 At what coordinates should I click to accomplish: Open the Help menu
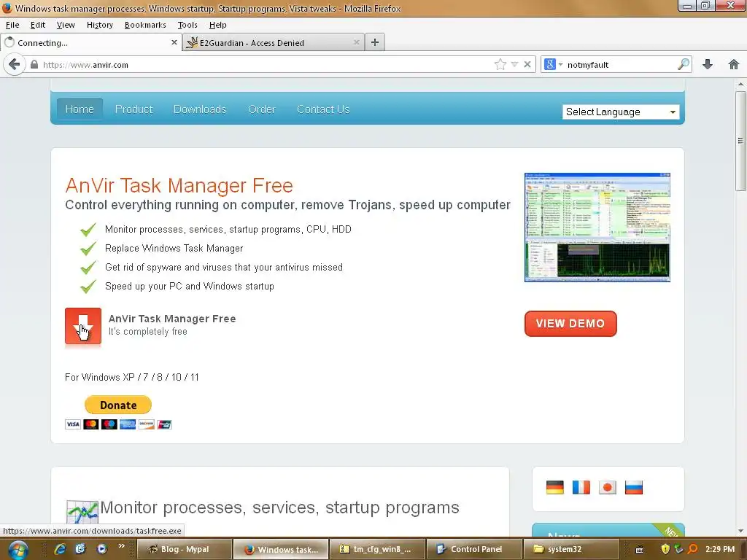click(x=217, y=25)
